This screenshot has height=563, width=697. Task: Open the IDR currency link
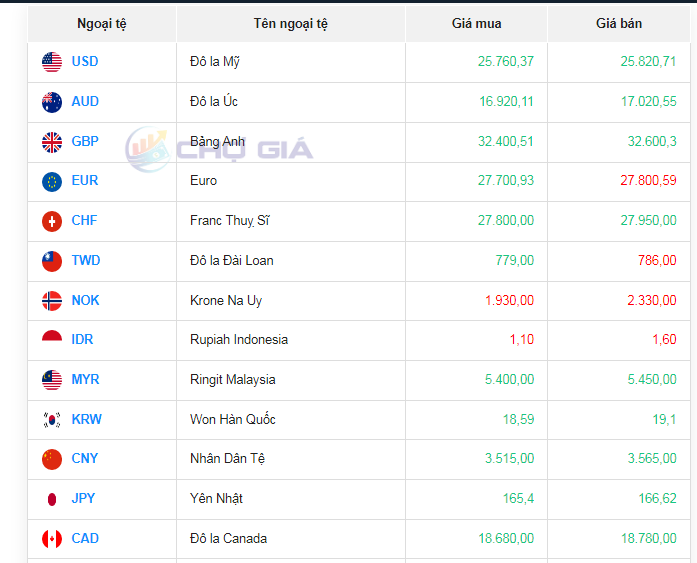pos(82,339)
